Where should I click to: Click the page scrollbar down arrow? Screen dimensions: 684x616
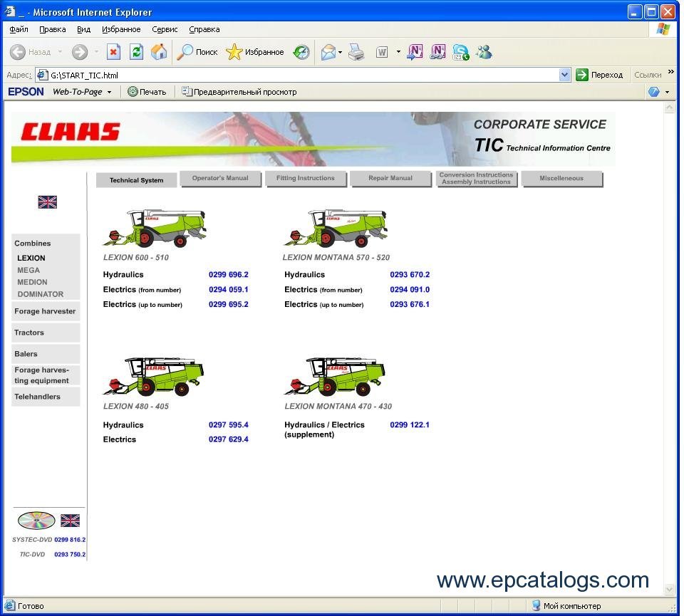(x=669, y=590)
